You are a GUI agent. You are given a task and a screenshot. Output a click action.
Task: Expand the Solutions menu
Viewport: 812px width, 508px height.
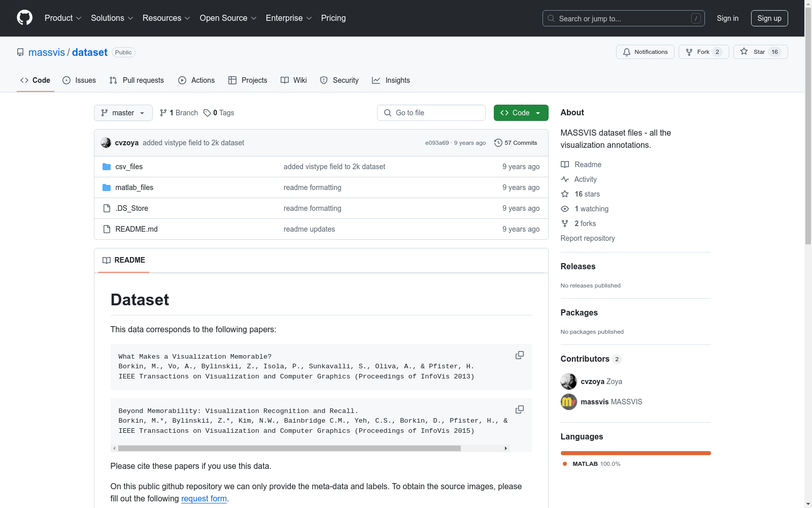tap(112, 18)
